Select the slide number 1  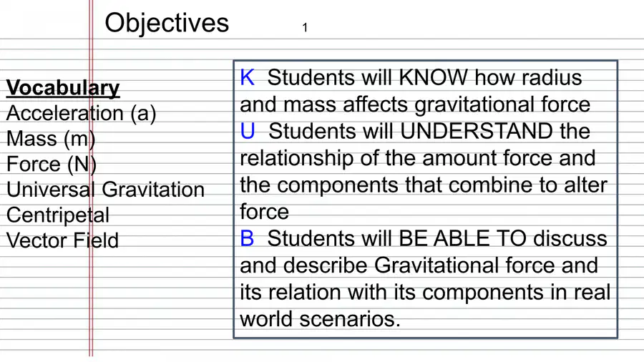[x=305, y=27]
